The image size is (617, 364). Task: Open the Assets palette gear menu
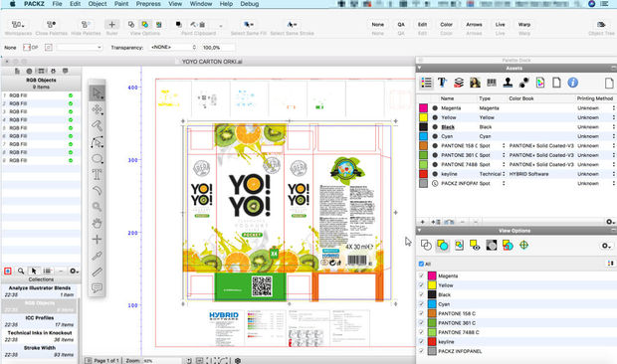pyautogui.click(x=610, y=222)
